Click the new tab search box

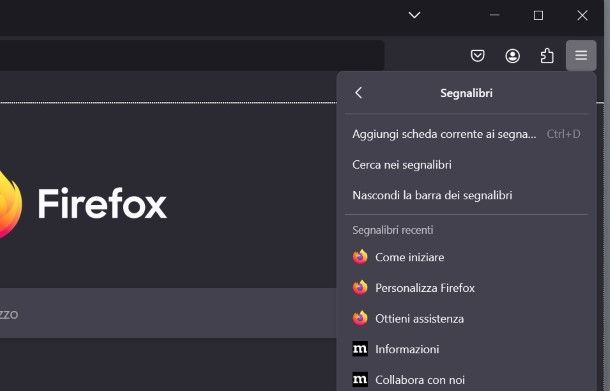[x=168, y=313]
